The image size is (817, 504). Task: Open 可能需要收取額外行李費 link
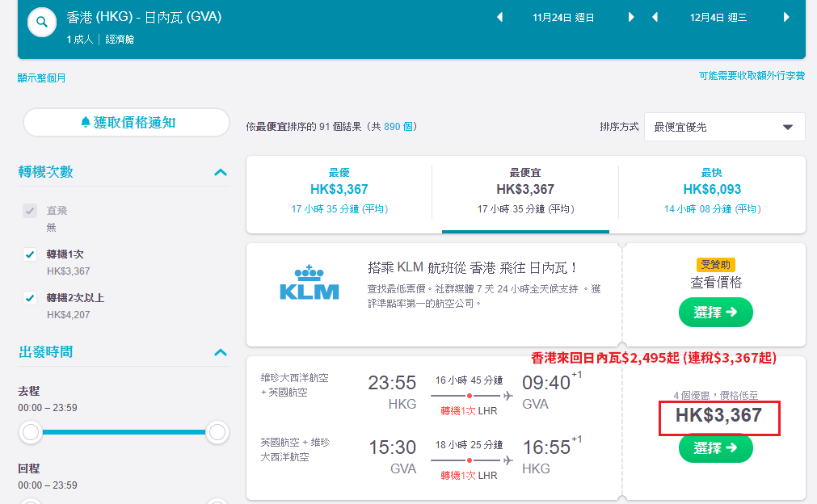pyautogui.click(x=752, y=76)
